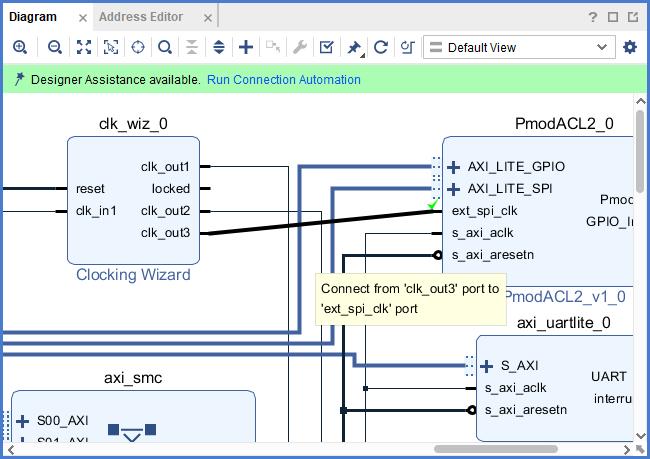Close the Address Editor tab
650x459 pixels.
tap(208, 18)
